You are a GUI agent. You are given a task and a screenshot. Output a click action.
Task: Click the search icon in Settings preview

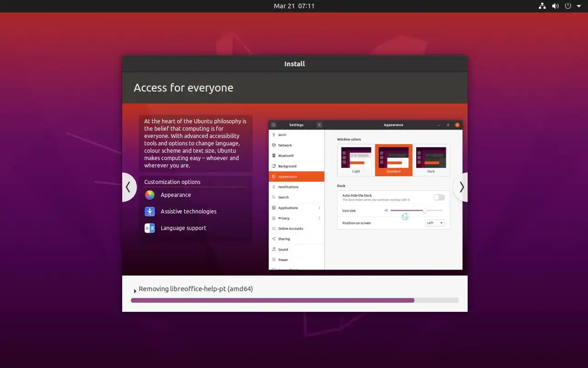[x=273, y=125]
